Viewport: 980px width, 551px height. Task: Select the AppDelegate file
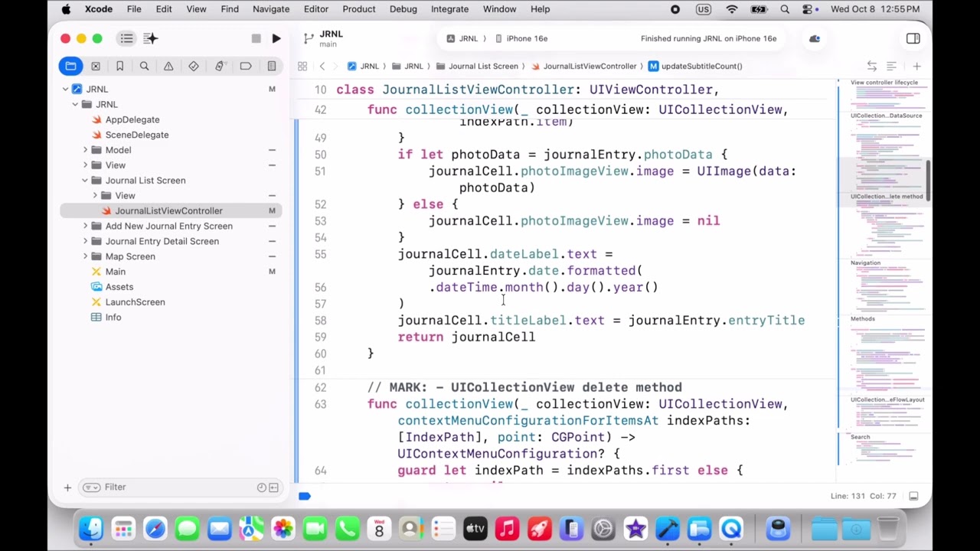point(132,119)
